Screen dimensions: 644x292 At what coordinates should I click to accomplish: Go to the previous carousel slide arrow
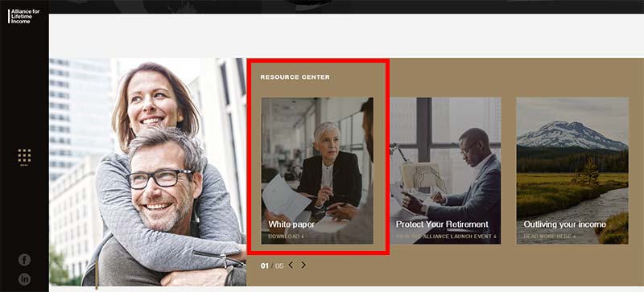click(x=291, y=265)
